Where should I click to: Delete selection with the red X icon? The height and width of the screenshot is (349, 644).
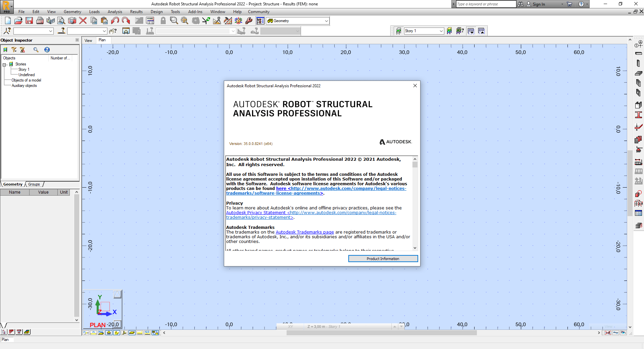[83, 21]
